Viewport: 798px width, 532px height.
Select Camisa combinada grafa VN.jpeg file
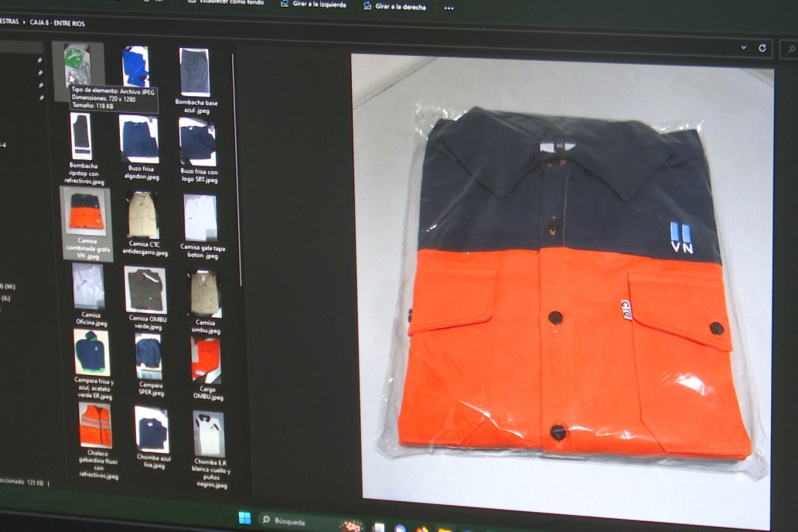click(87, 223)
